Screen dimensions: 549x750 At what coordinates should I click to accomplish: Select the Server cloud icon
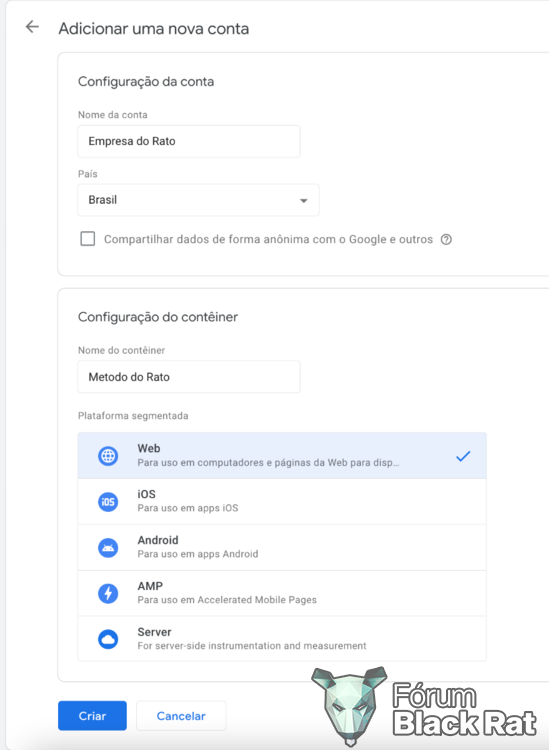point(108,640)
